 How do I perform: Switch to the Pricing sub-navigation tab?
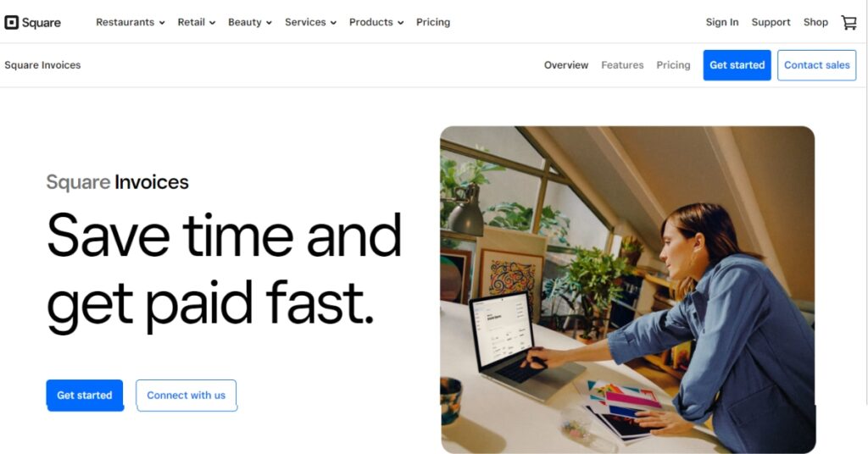click(673, 65)
